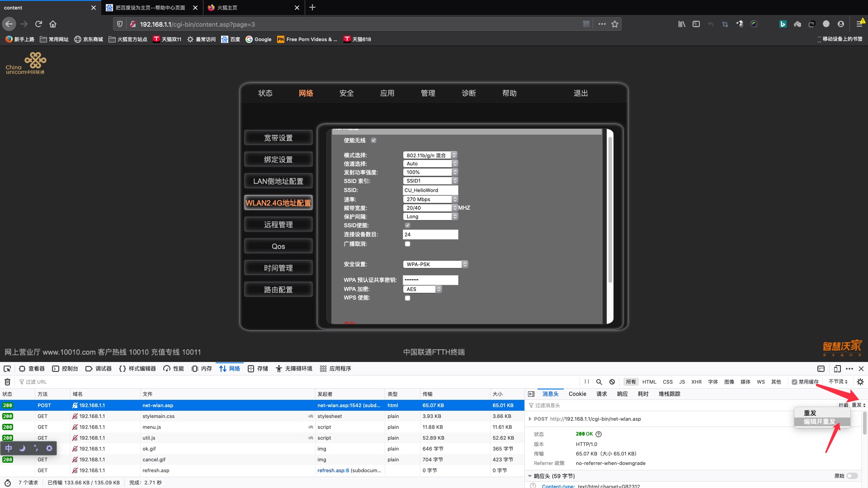Open devtools network settings gear icon
Image resolution: width=868 pixels, height=488 pixels.
click(860, 382)
